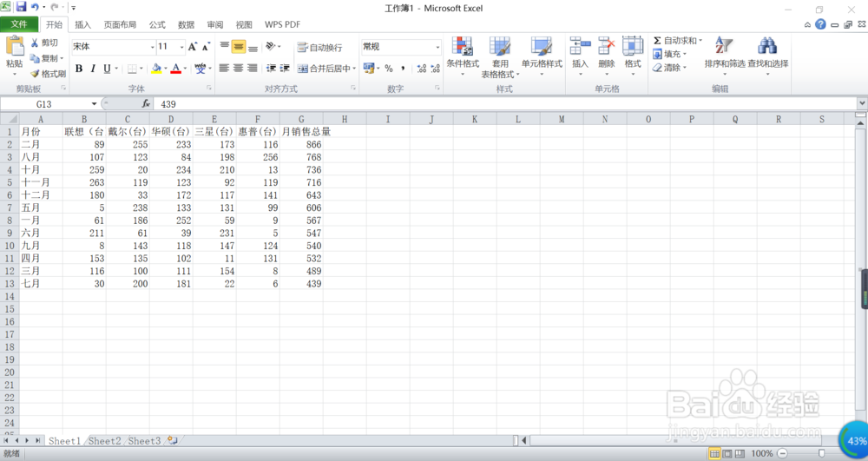Screen dimensions: 868x461
Task: Open the Sheet2 worksheet tab
Action: pos(105,440)
